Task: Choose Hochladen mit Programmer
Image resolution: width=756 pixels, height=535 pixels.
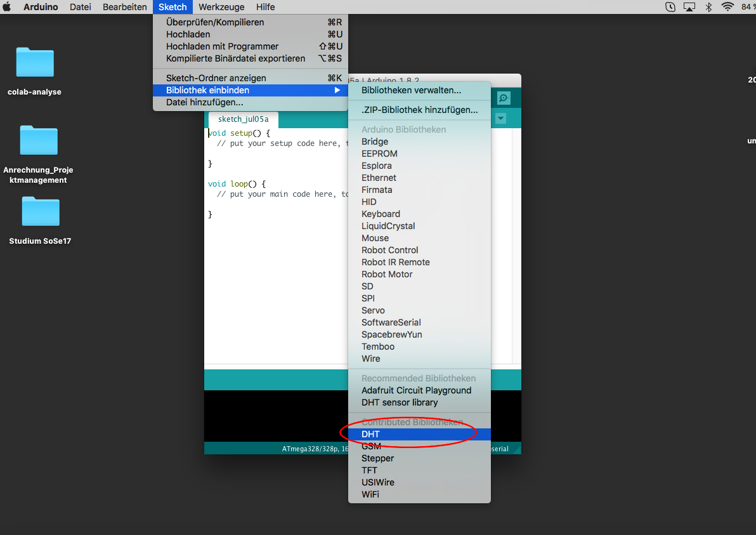Action: 251,46
